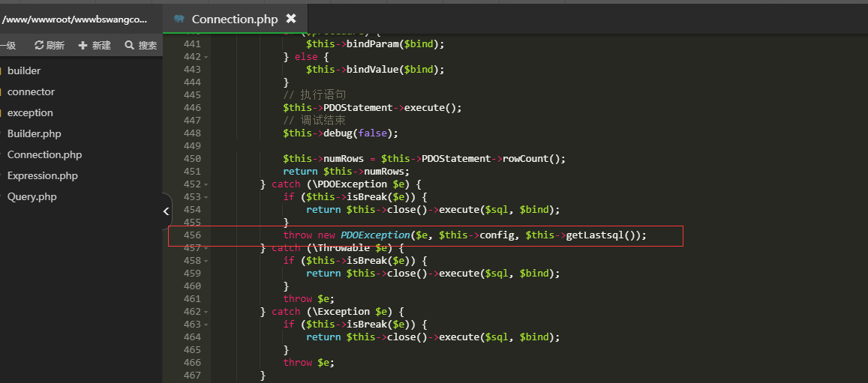Fold the Exception catch block at line 462
The image size is (868, 383).
(x=206, y=312)
